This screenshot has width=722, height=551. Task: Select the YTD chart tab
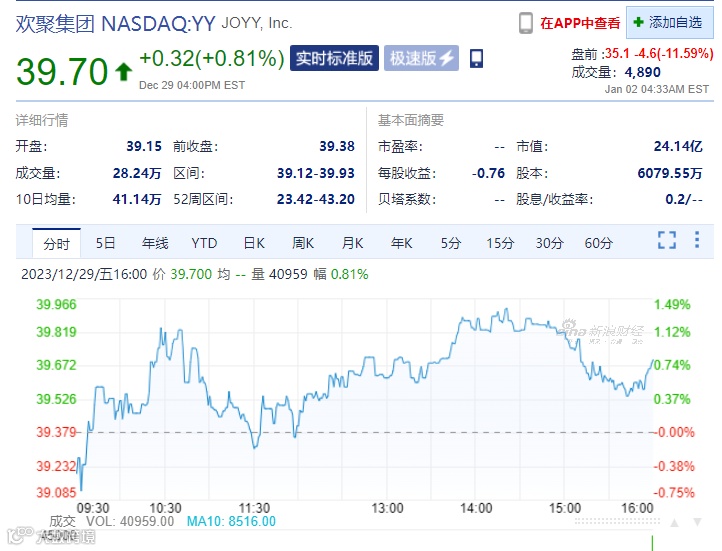204,243
